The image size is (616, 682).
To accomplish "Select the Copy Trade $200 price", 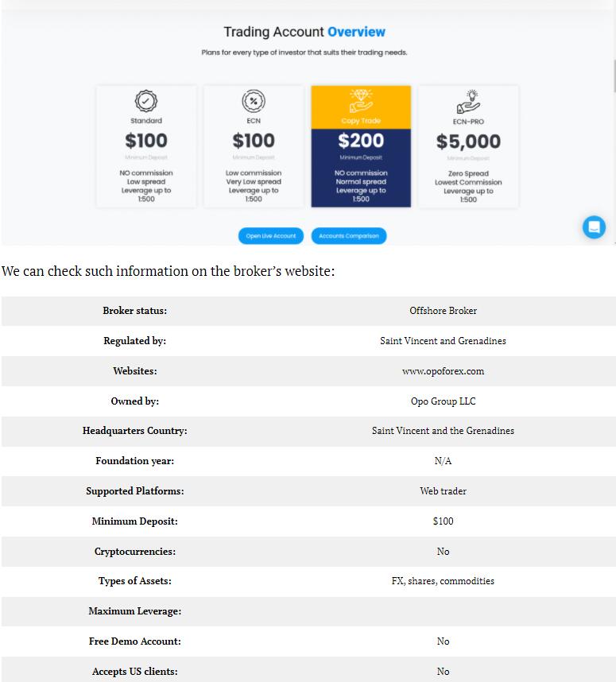I will click(361, 141).
